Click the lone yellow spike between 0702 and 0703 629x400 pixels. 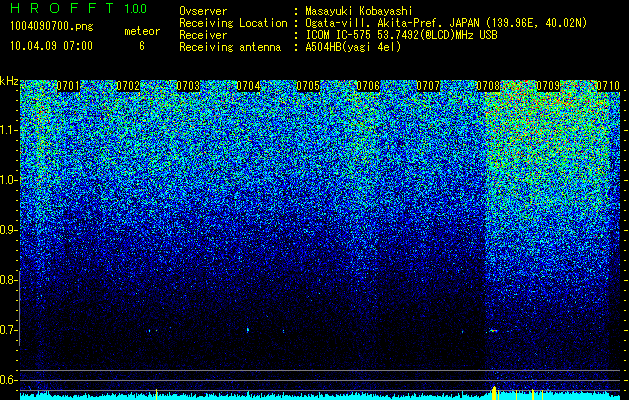click(156, 394)
